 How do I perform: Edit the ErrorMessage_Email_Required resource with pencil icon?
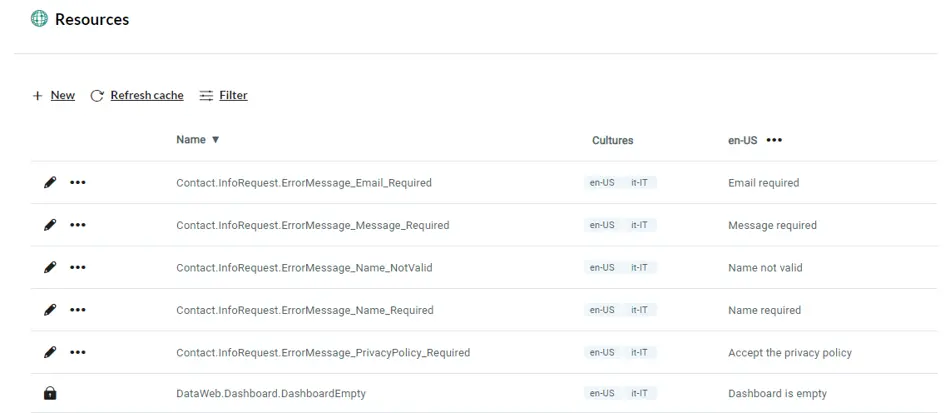pos(50,182)
